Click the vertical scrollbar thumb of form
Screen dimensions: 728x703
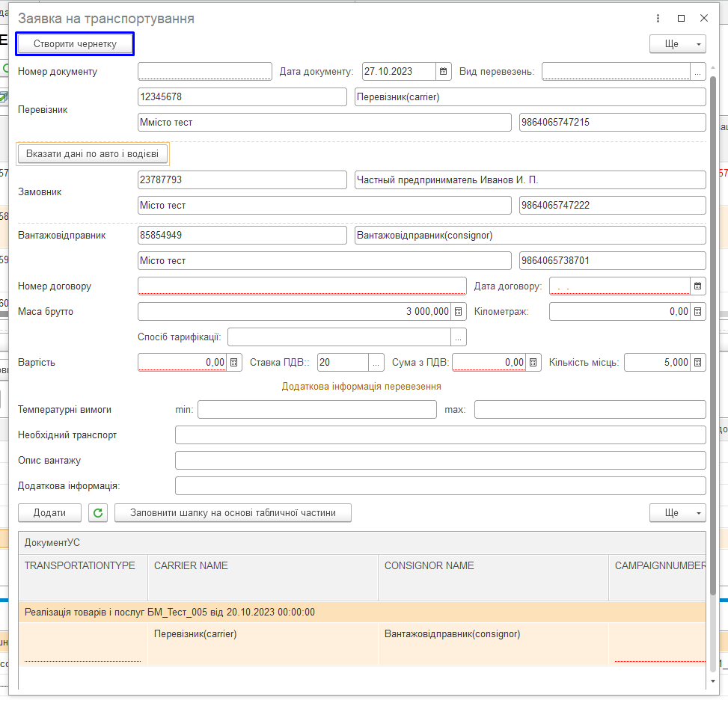pyautogui.click(x=713, y=335)
